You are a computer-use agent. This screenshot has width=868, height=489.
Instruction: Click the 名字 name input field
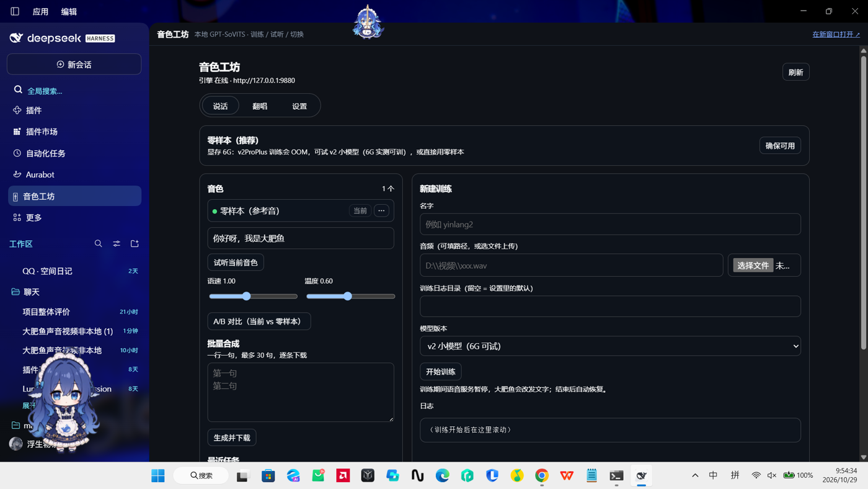610,225
